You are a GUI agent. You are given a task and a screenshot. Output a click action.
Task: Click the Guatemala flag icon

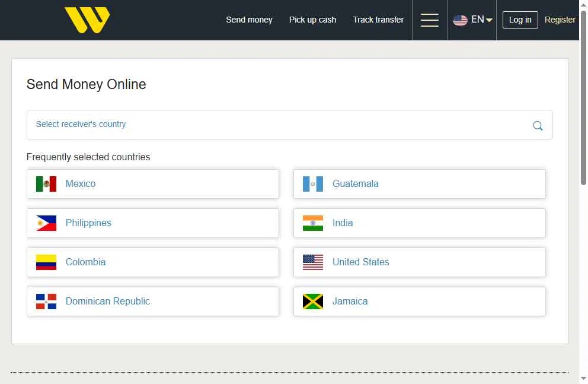313,184
